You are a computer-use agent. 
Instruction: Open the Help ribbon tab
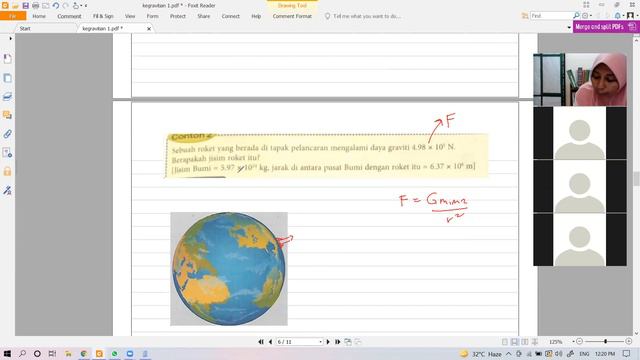point(256,16)
